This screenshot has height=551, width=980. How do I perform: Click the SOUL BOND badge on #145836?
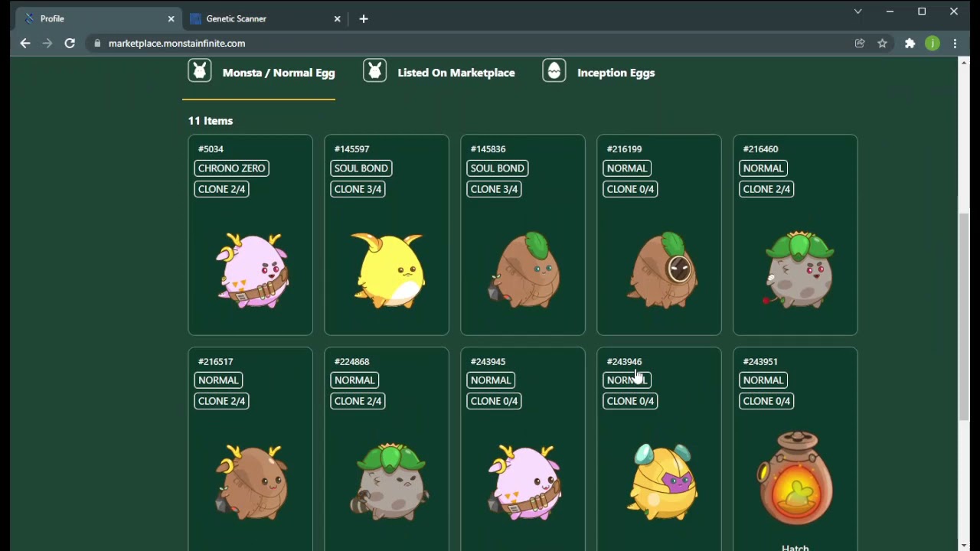tap(498, 168)
